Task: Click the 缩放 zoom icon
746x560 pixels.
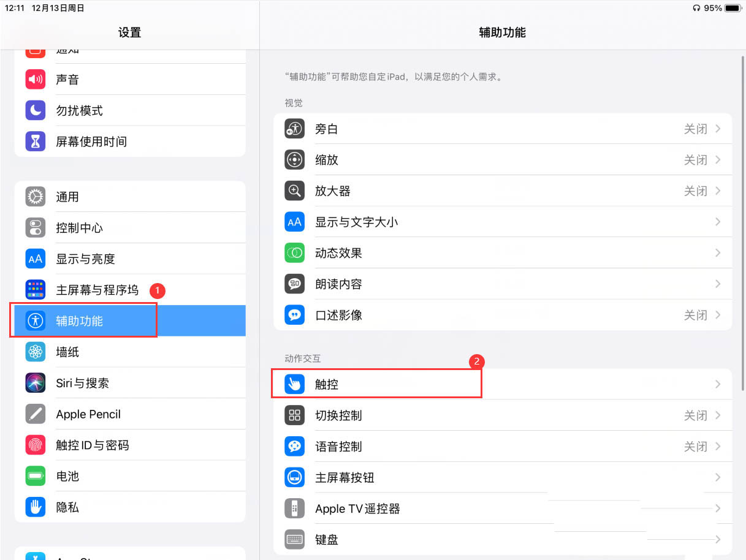Action: [294, 159]
